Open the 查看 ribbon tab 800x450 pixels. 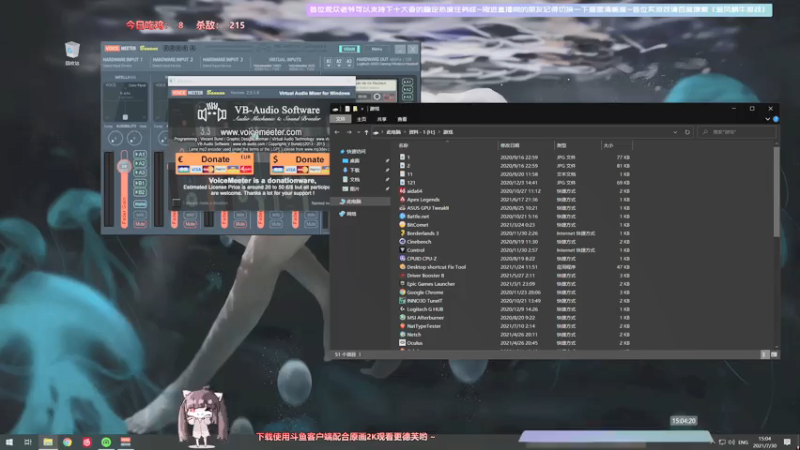pos(402,119)
